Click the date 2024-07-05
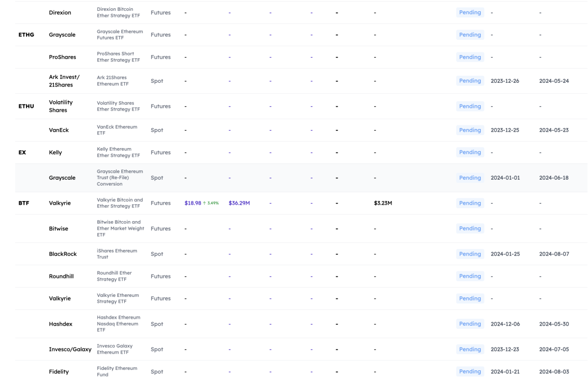This screenshot has width=588, height=378. point(554,349)
